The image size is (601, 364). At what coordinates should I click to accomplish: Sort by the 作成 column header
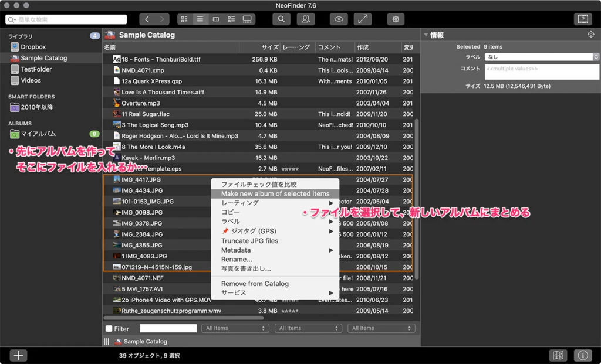[377, 47]
